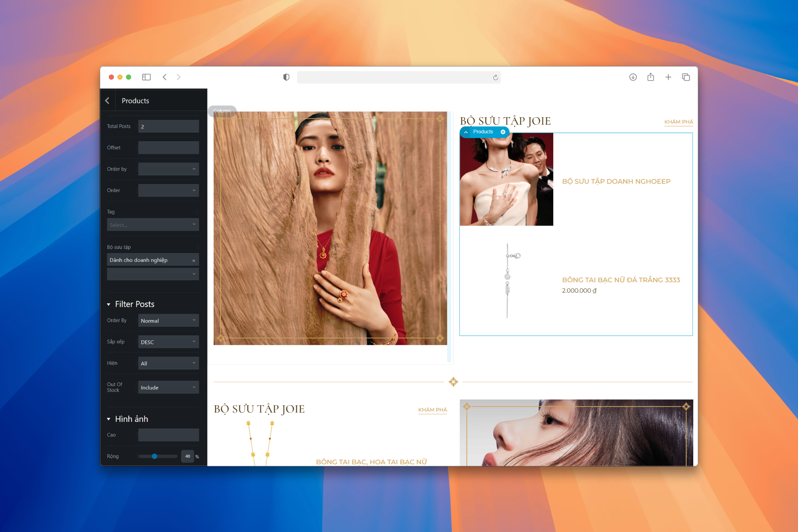This screenshot has height=532, width=798.
Task: Open the Sắp xếp DESC dropdown
Action: [x=168, y=342]
